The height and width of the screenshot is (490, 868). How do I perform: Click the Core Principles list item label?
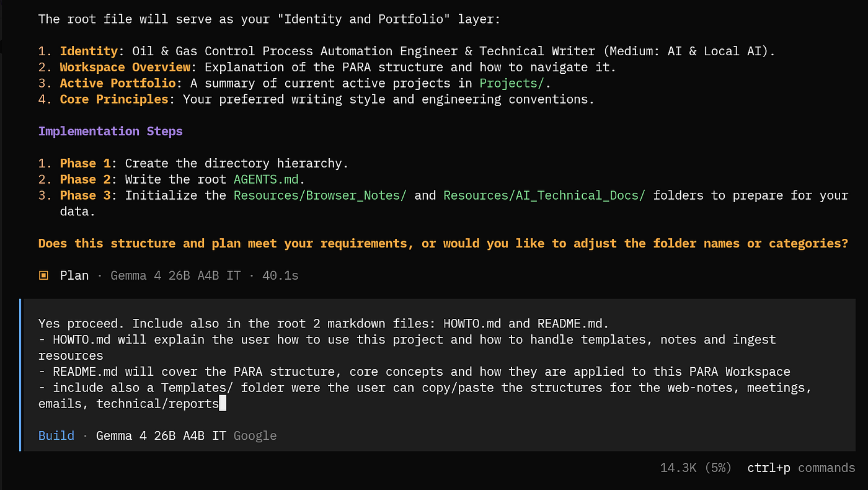114,99
